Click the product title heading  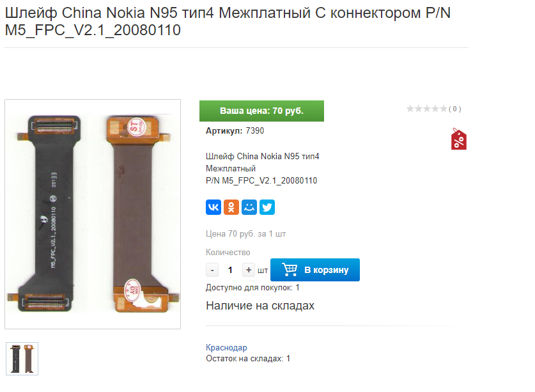pyautogui.click(x=228, y=21)
